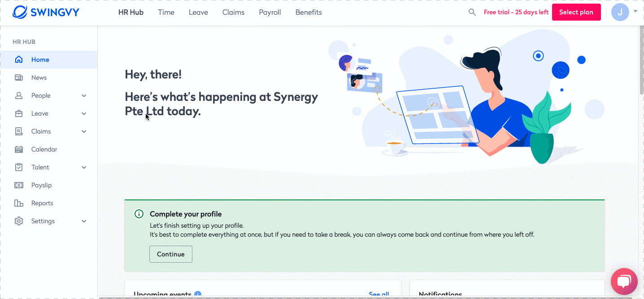
Task: Open Calendar in sidebar
Action: (x=48, y=149)
